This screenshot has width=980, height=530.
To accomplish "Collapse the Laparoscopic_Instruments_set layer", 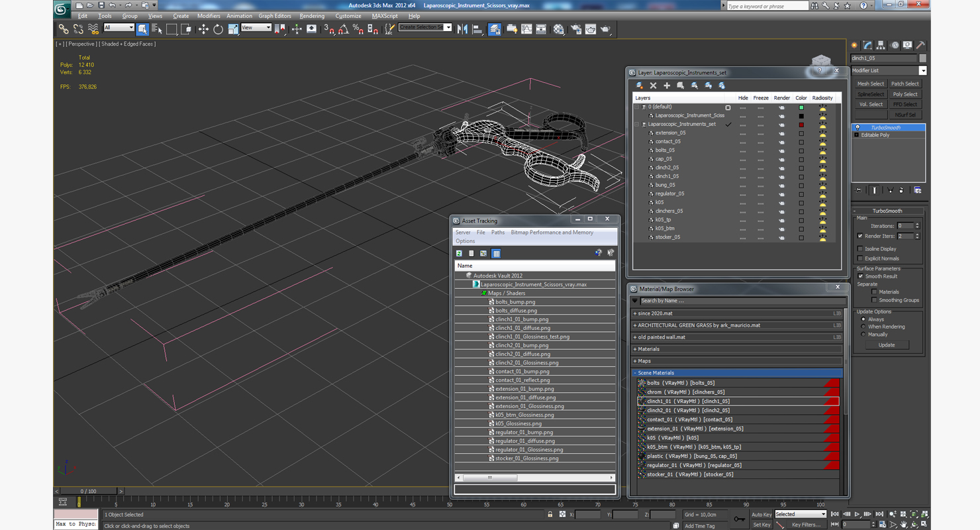I will click(638, 125).
